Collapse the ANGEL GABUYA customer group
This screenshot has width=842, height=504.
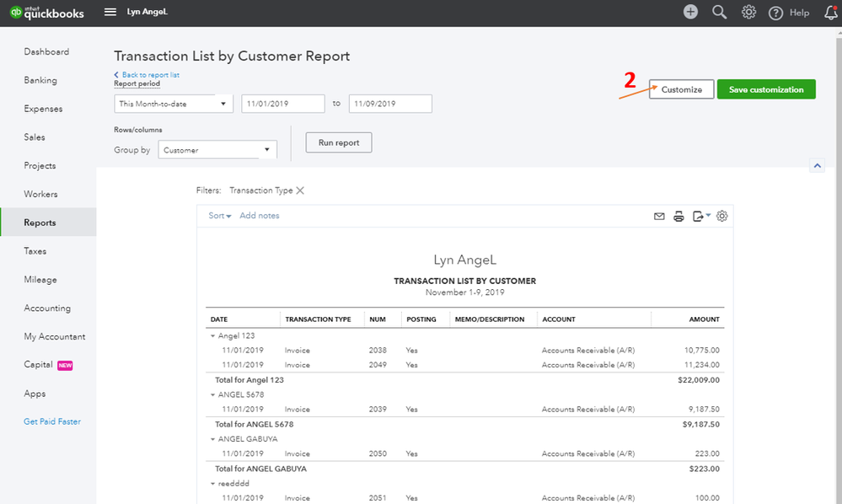tap(212, 439)
